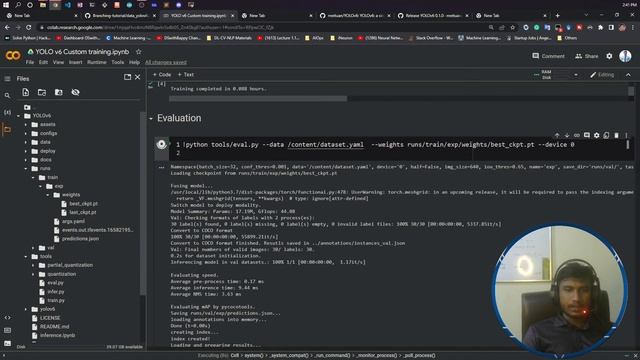Open new browser tab plus button

pos(558,16)
